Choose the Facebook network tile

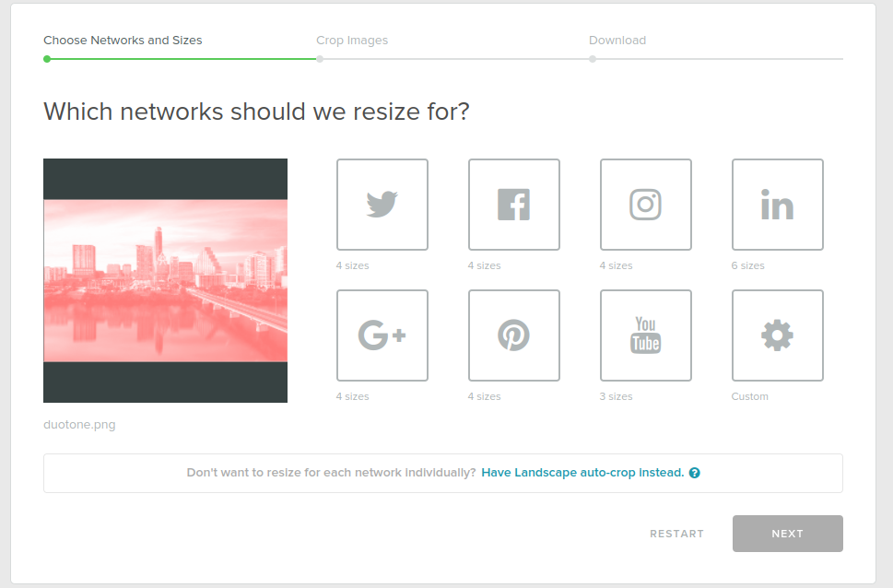click(513, 205)
